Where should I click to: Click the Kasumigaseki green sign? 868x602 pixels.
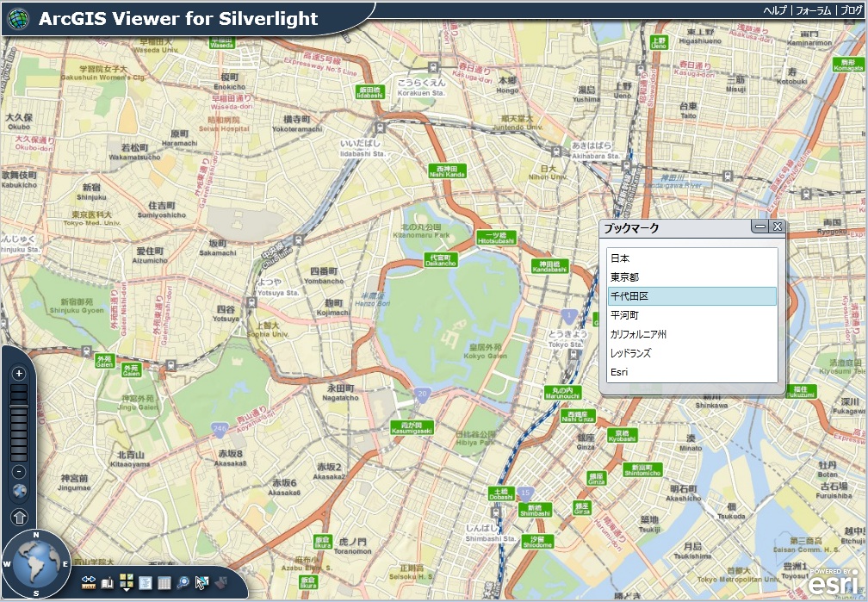tap(412, 427)
